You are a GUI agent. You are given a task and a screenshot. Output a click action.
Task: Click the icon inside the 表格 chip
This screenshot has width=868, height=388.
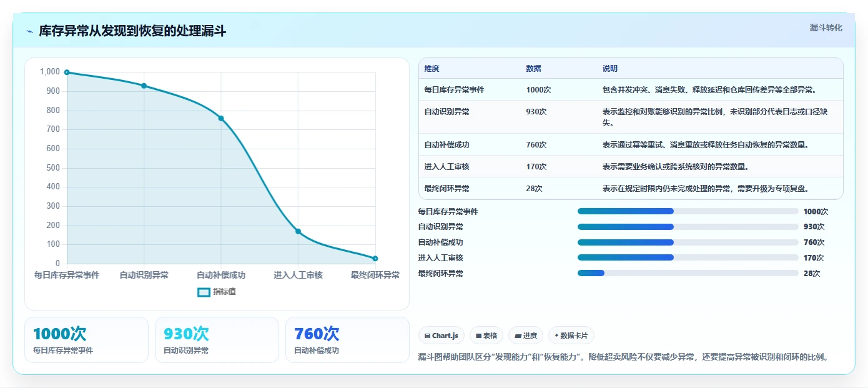[x=478, y=336]
